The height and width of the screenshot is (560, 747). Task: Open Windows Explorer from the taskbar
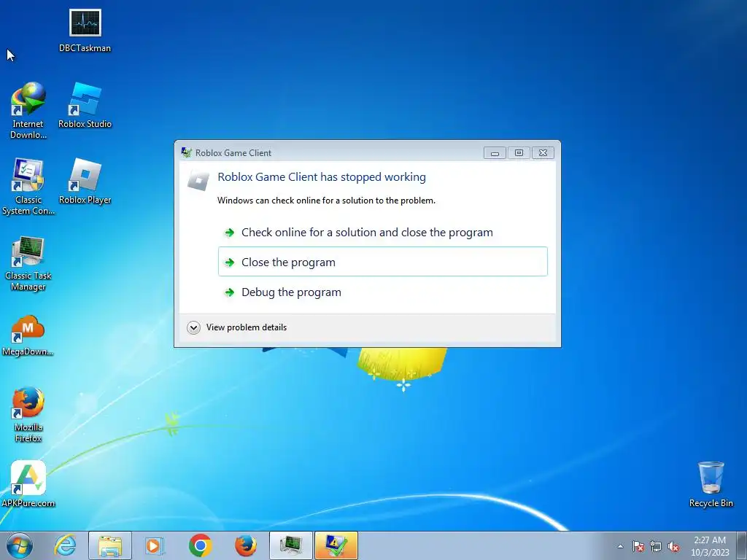pos(110,545)
